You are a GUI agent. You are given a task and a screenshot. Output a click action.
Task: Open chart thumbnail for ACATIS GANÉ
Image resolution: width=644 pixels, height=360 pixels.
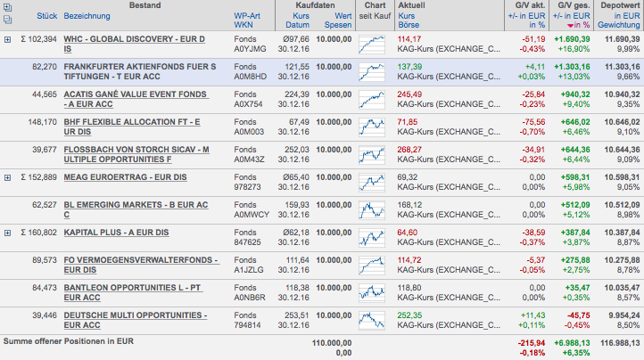point(372,100)
